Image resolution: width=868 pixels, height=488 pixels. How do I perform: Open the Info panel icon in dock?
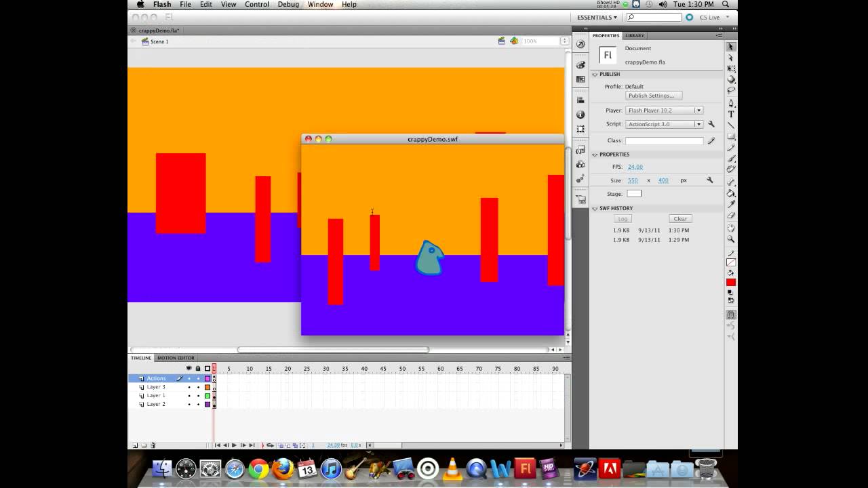pyautogui.click(x=580, y=115)
